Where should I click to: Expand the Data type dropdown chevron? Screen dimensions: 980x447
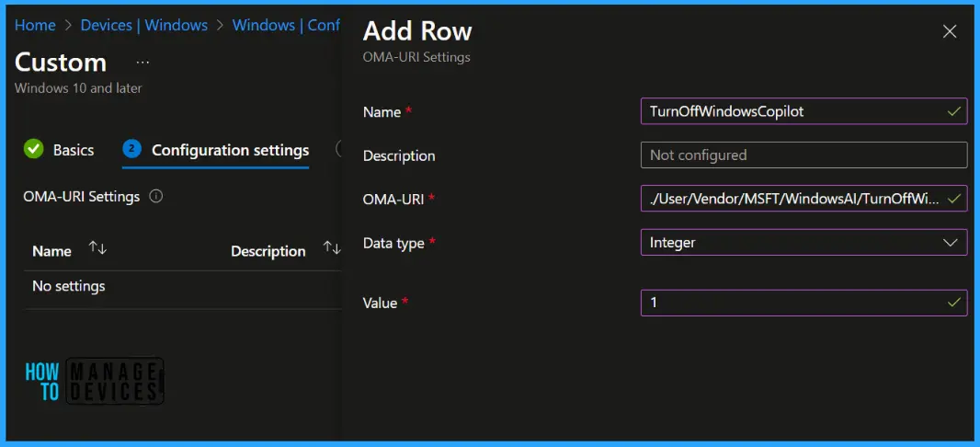pos(950,243)
